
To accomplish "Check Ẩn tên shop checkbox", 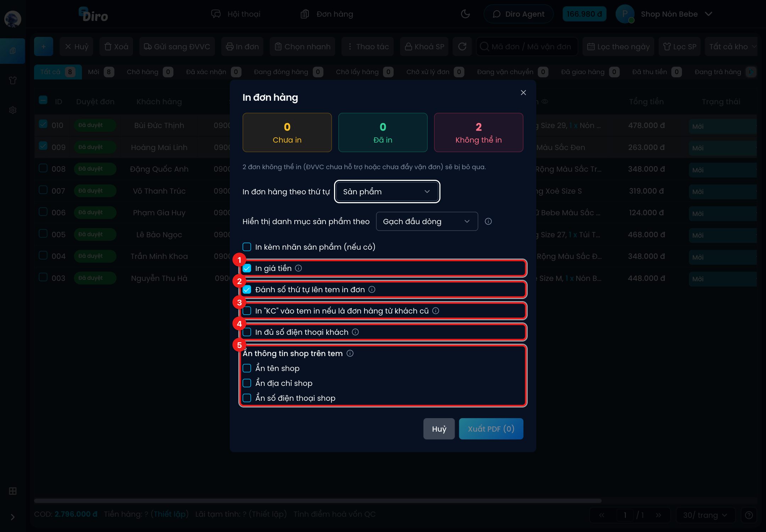I will (x=247, y=368).
